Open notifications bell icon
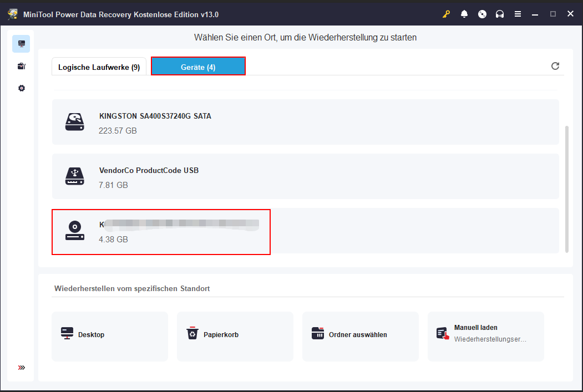583x392 pixels. pyautogui.click(x=464, y=14)
